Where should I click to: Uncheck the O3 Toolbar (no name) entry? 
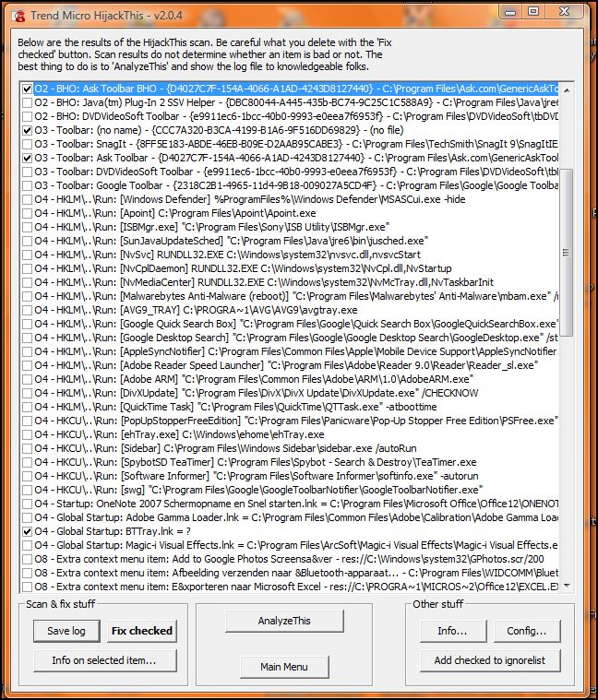(28, 130)
